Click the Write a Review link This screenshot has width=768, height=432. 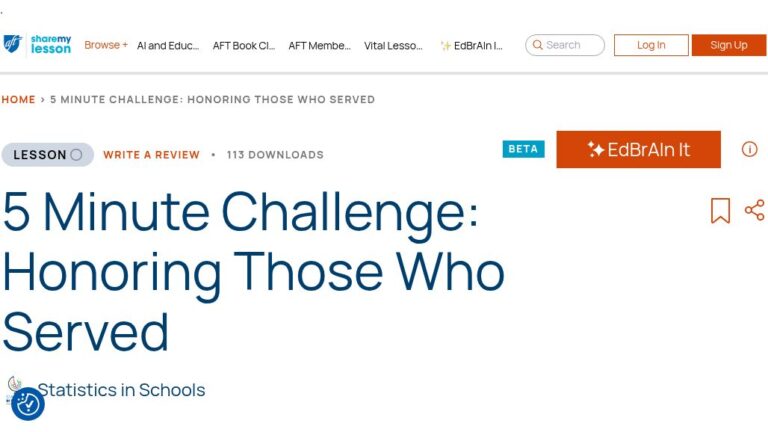tap(151, 155)
